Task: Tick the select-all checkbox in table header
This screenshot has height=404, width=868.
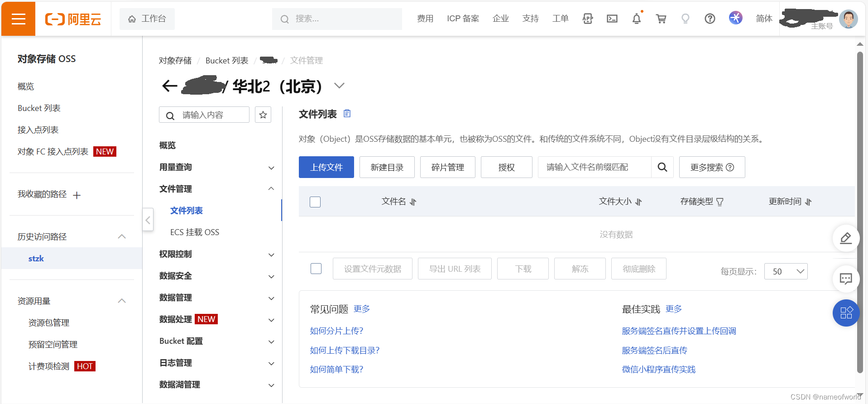Action: [x=315, y=202]
